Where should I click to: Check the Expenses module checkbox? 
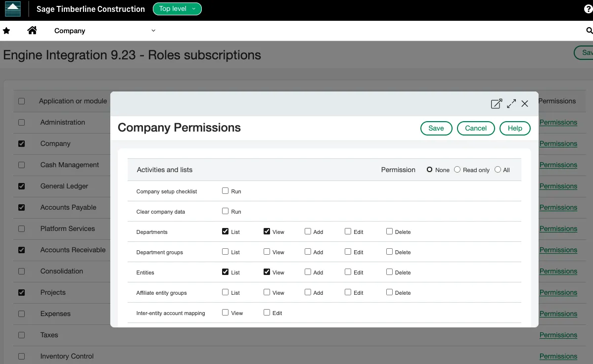[x=22, y=314]
